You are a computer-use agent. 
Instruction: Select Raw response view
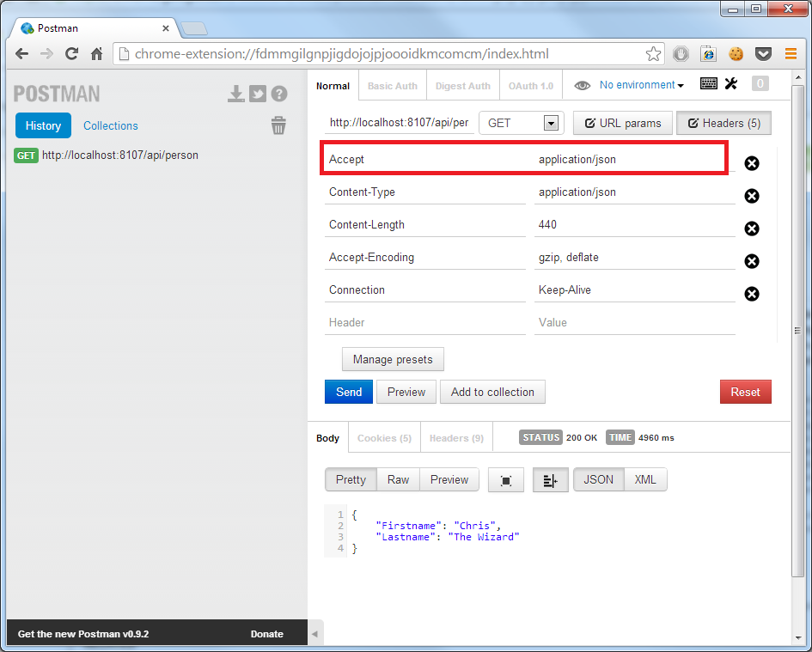[398, 479]
